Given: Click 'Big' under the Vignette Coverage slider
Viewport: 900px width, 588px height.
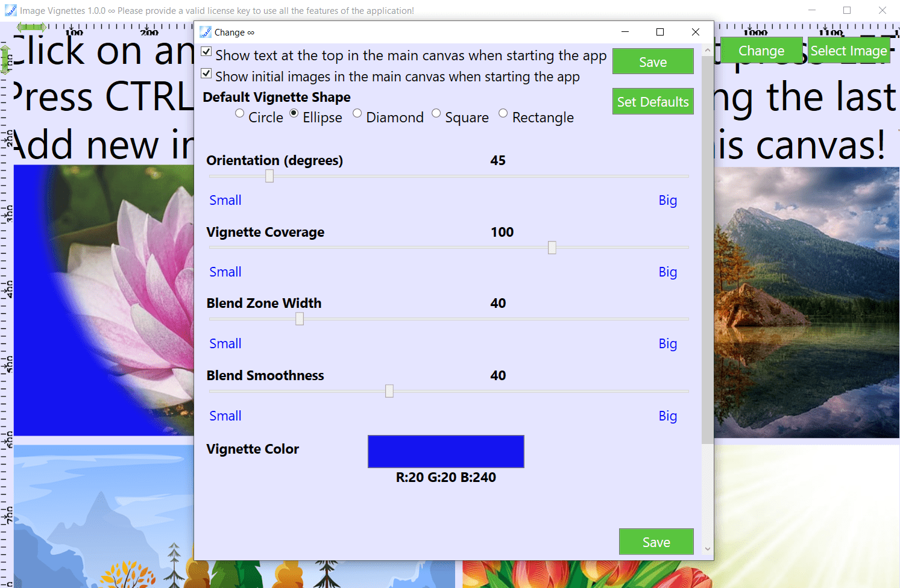Looking at the screenshot, I should coord(668,272).
